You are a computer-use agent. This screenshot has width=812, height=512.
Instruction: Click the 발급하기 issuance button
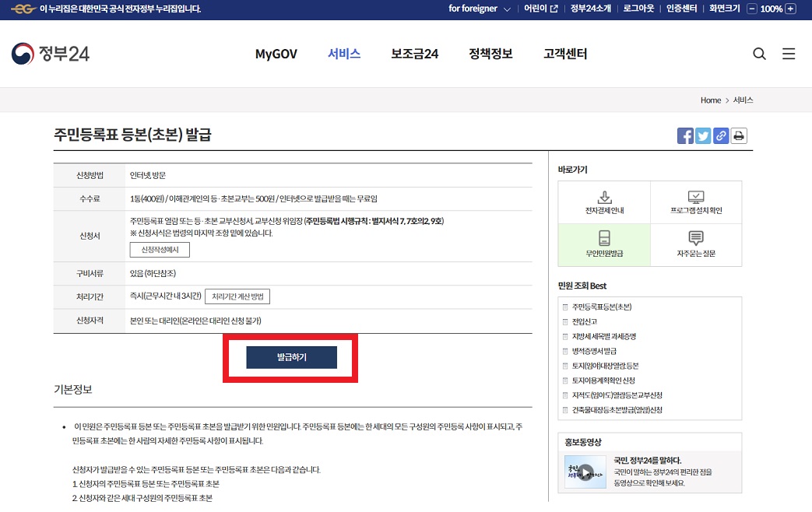291,356
